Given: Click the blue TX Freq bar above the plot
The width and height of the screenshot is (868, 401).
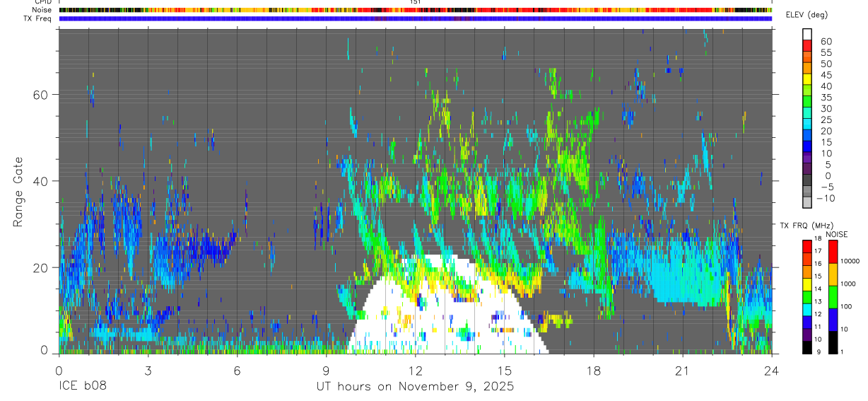Looking at the screenshot, I should coord(416,18).
